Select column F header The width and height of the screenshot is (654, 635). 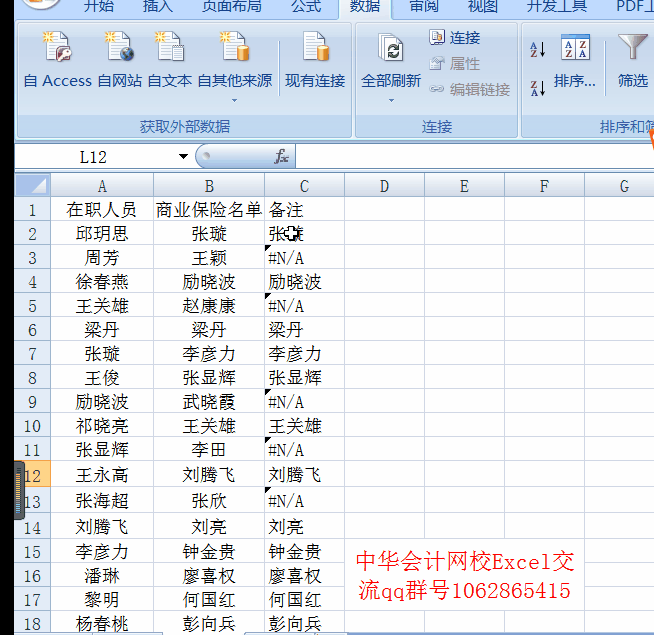click(x=544, y=185)
